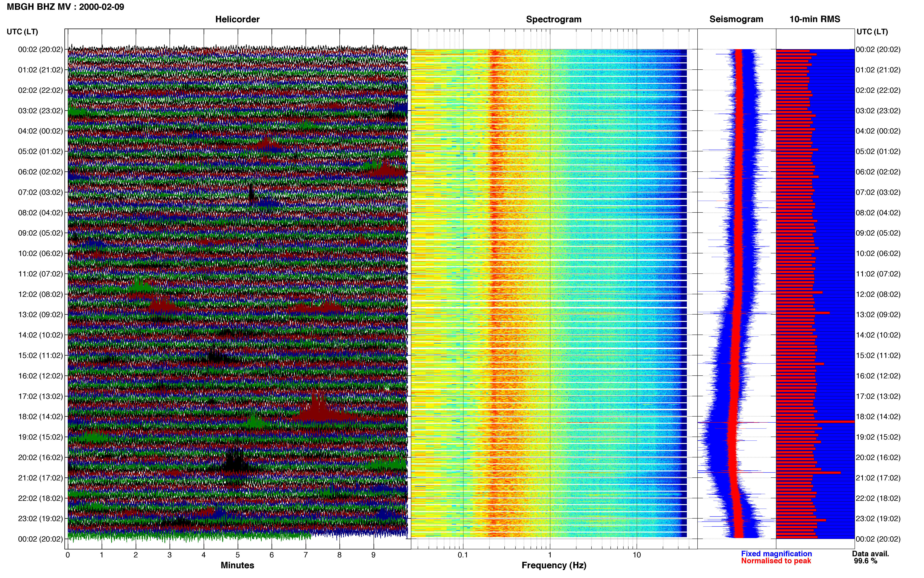Click left time label '10:02 (06:02)'
The image size is (924, 578).
click(x=41, y=253)
